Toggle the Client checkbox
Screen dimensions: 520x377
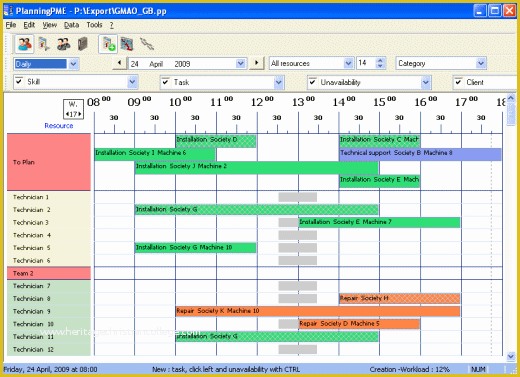tap(458, 82)
